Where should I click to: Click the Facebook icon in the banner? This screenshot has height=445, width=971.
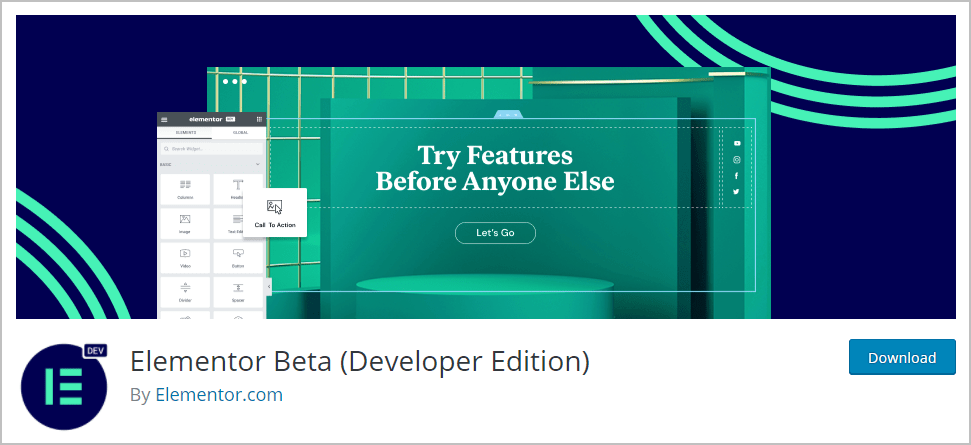[737, 176]
